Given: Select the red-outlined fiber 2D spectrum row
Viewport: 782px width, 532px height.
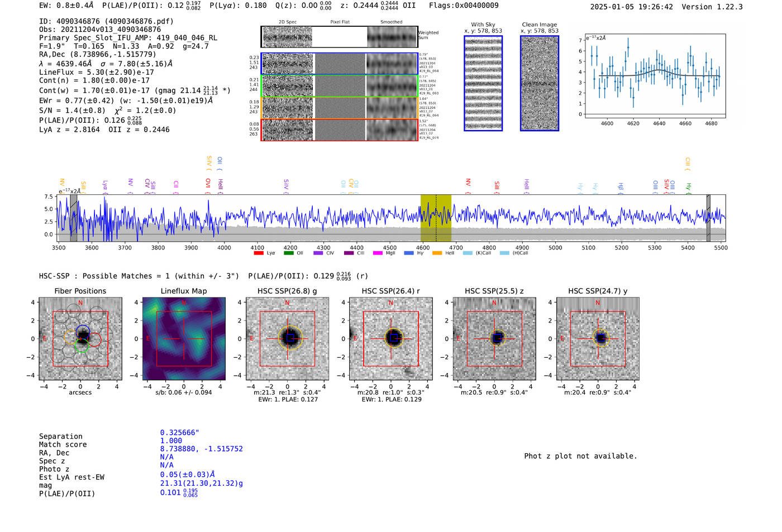Looking at the screenshot, I should pyautogui.click(x=339, y=130).
